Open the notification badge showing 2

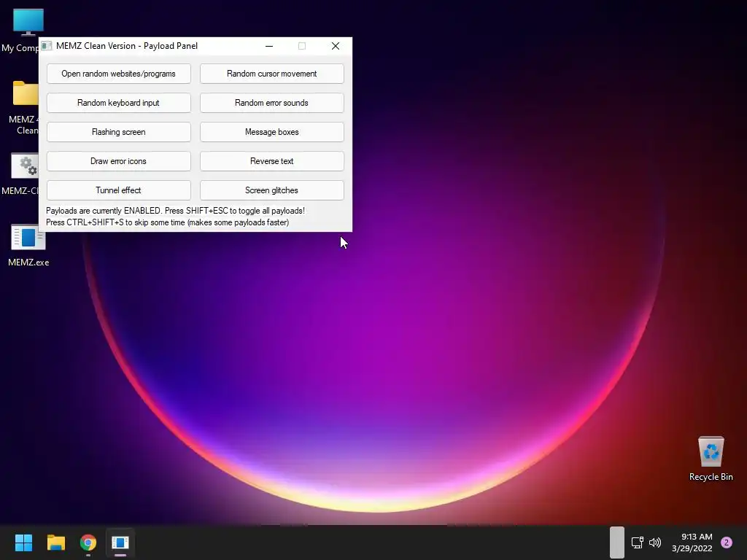pos(727,542)
